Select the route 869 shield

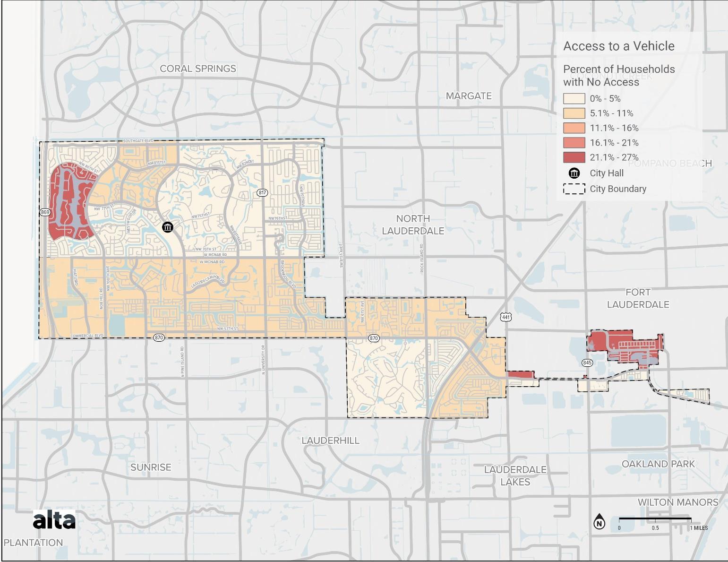45,212
